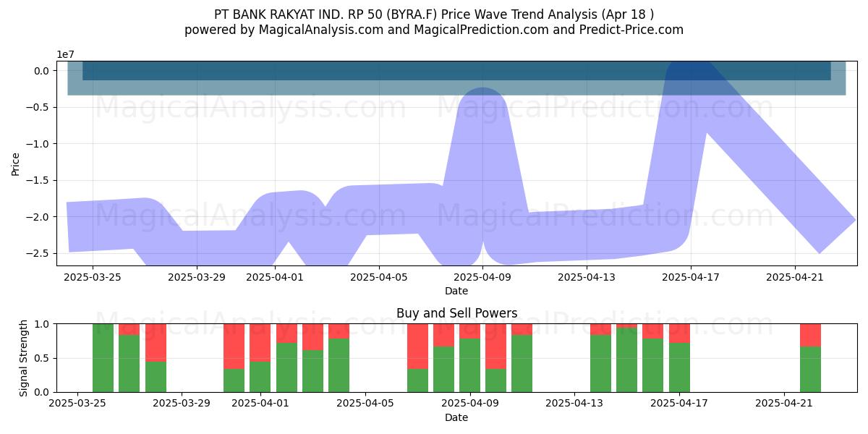Click '2025-04-09' on the Buy and Sell Powers date axis
The height and width of the screenshot is (434, 868).
(x=470, y=403)
